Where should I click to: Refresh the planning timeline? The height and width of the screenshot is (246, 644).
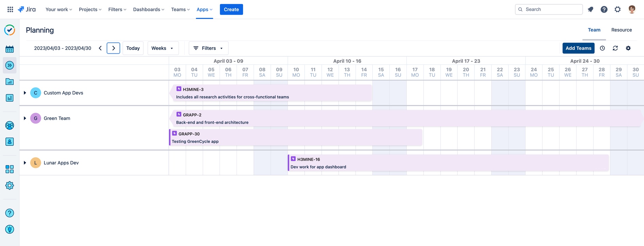point(615,48)
